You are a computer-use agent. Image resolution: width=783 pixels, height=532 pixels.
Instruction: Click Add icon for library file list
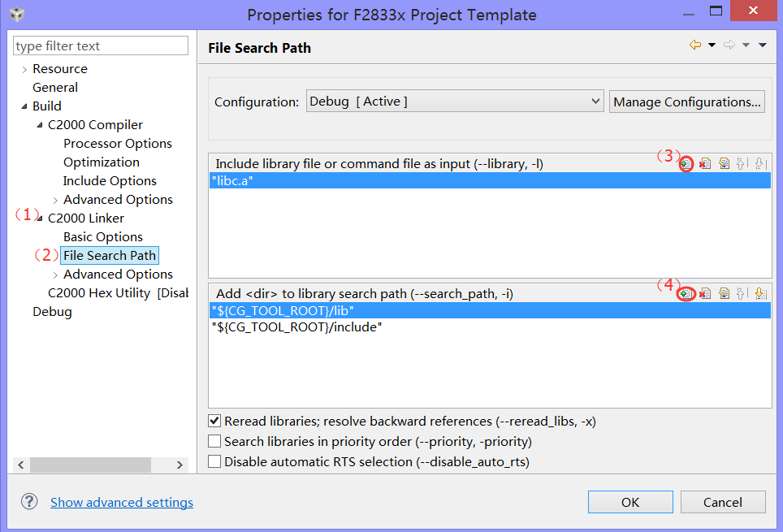(x=686, y=163)
